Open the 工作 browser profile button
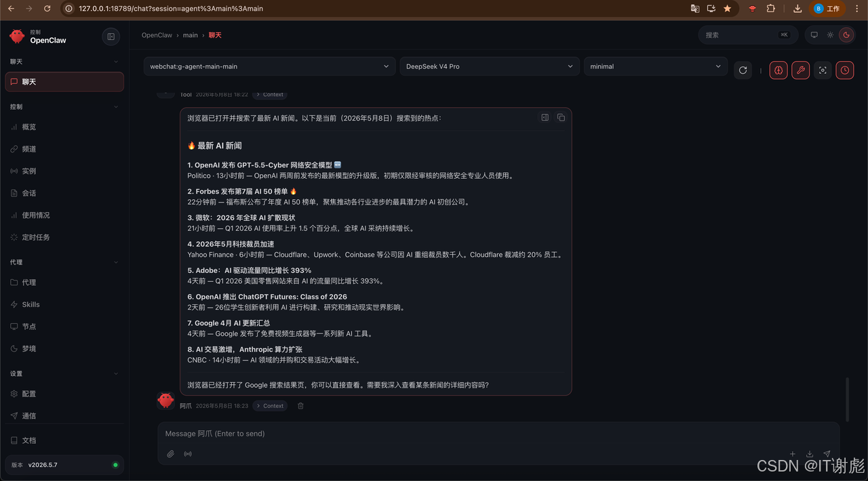The image size is (868, 481). point(828,9)
